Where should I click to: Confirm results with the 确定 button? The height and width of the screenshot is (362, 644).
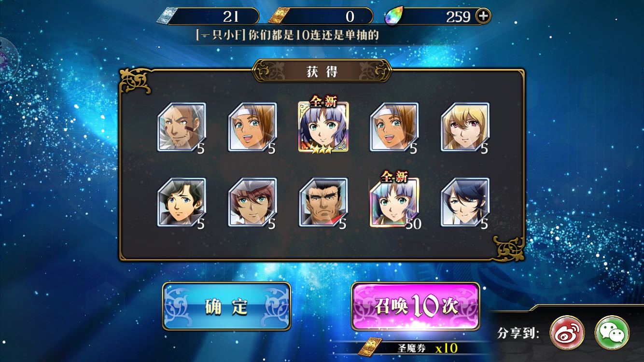point(226,306)
